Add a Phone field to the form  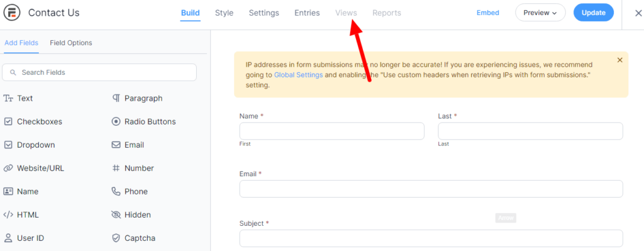[130, 191]
